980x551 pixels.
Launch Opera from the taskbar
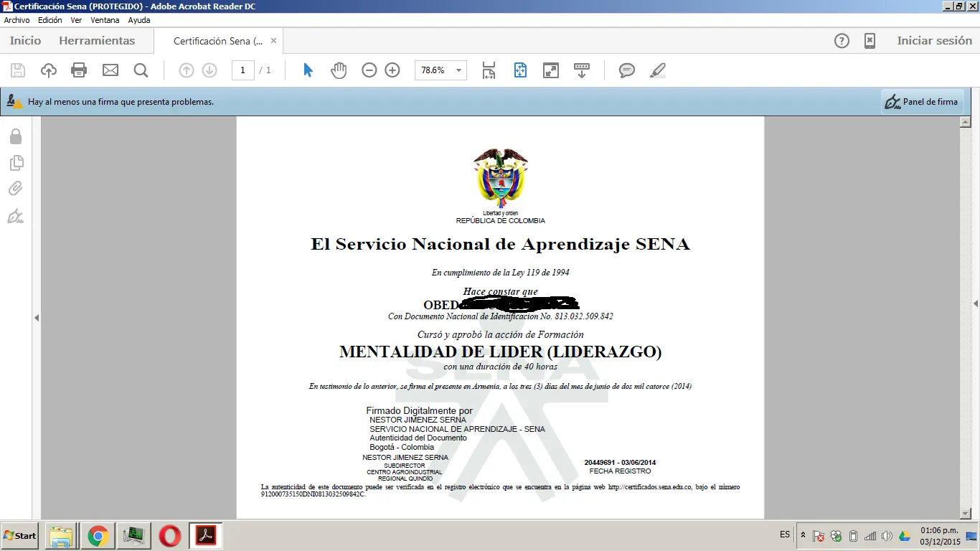(170, 536)
